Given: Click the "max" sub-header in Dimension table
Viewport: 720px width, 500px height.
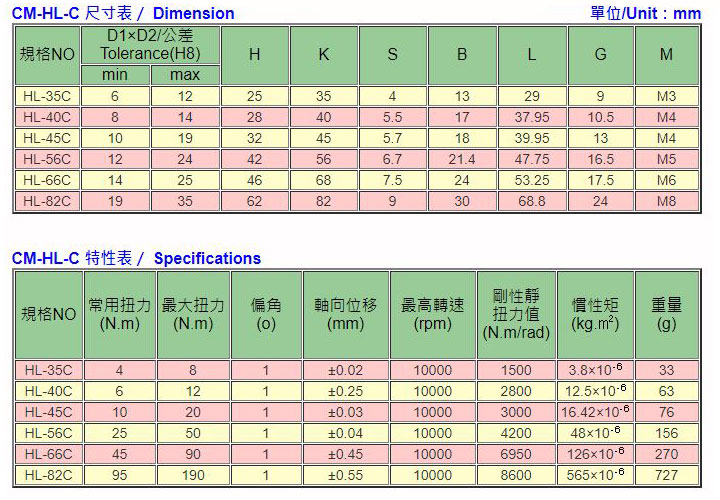Looking at the screenshot, I should 185,75.
